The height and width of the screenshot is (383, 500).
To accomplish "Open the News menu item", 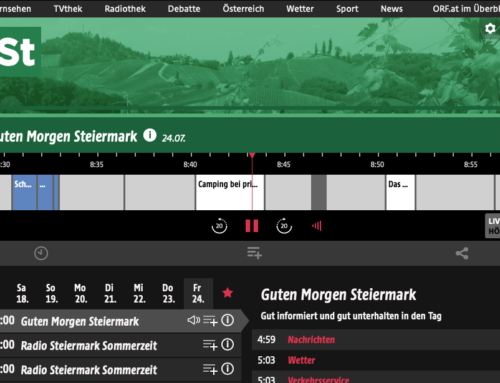I will [392, 9].
